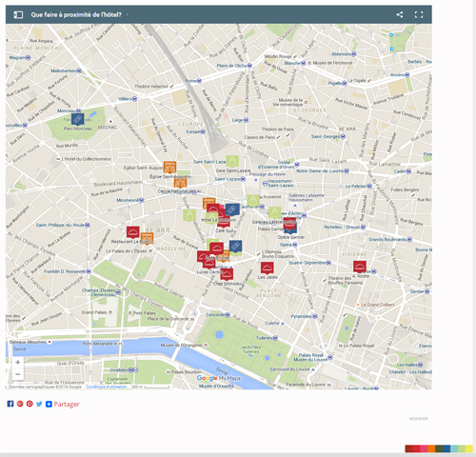This screenshot has width=476, height=457.
Task: Click the blue AddThis plus icon
Action: (x=49, y=404)
